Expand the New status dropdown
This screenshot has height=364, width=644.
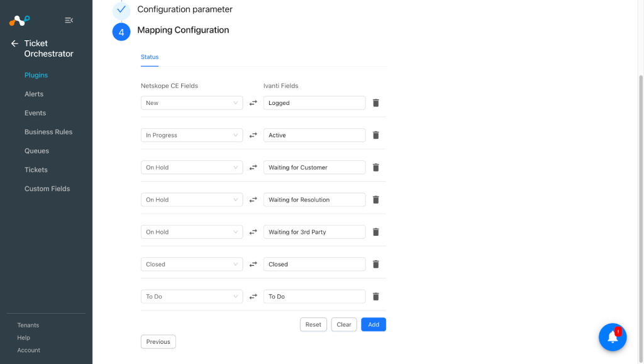[192, 103]
